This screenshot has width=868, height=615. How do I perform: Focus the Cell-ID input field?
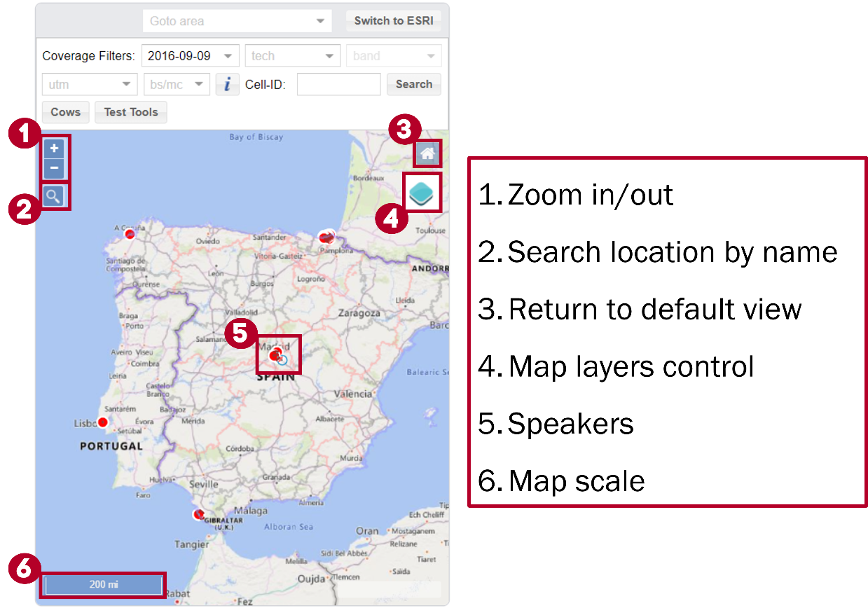[338, 85]
